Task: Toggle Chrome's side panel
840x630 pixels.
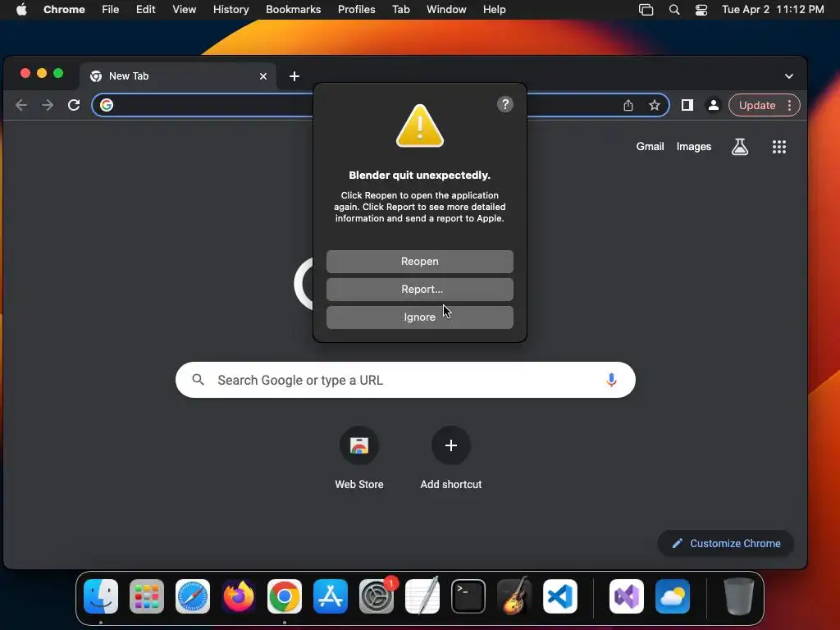Action: (687, 105)
